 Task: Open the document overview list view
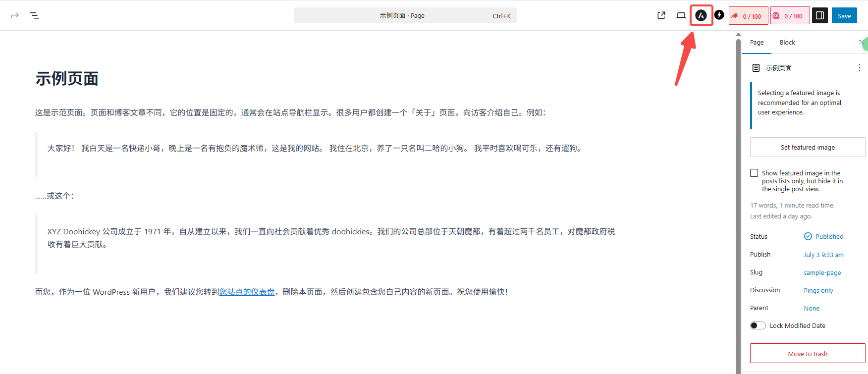click(x=35, y=15)
